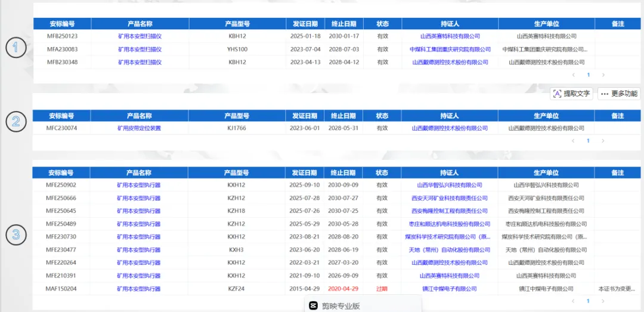
Task: Click 状态 column header in third table
Action: [x=382, y=173]
